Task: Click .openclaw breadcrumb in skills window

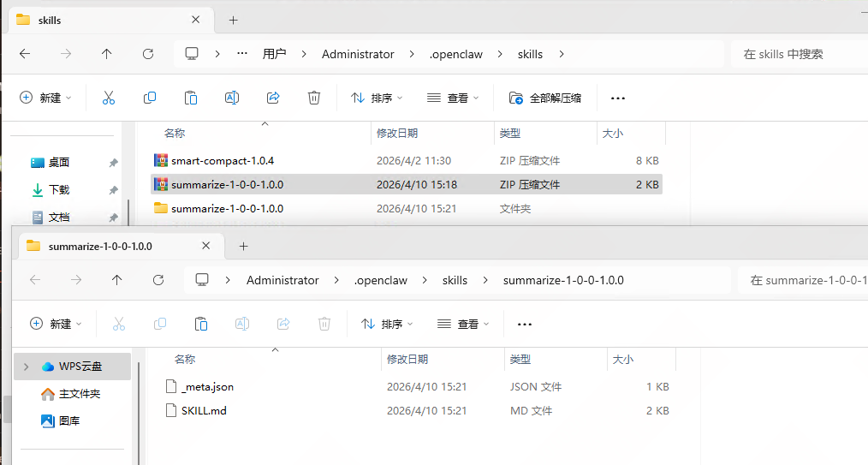Action: click(x=456, y=54)
